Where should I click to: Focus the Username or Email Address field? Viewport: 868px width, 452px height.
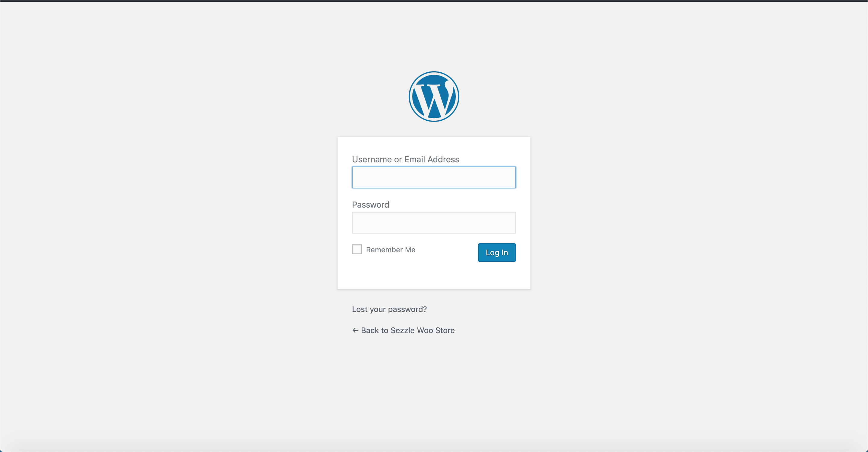434,177
